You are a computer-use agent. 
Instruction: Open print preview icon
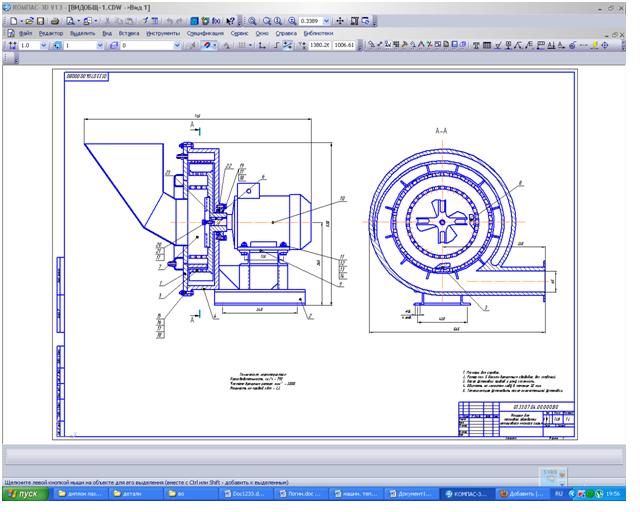(71, 21)
